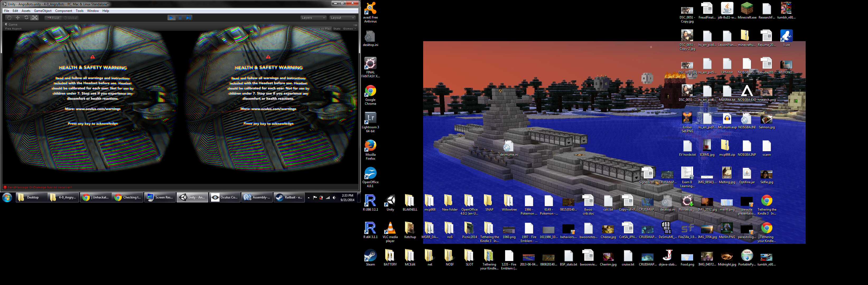
Task: Select the Move tool in Unity toolbar
Action: (x=18, y=18)
